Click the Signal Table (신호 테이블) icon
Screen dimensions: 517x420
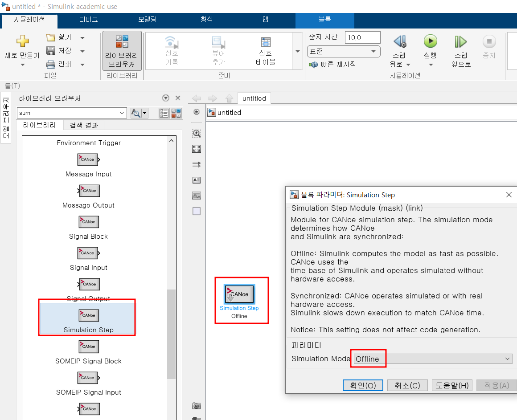266,42
